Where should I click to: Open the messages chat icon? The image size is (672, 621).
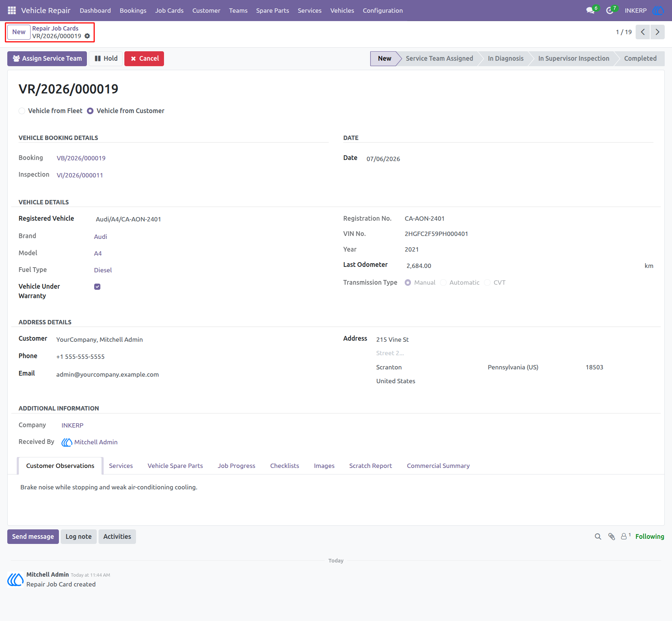point(591,11)
